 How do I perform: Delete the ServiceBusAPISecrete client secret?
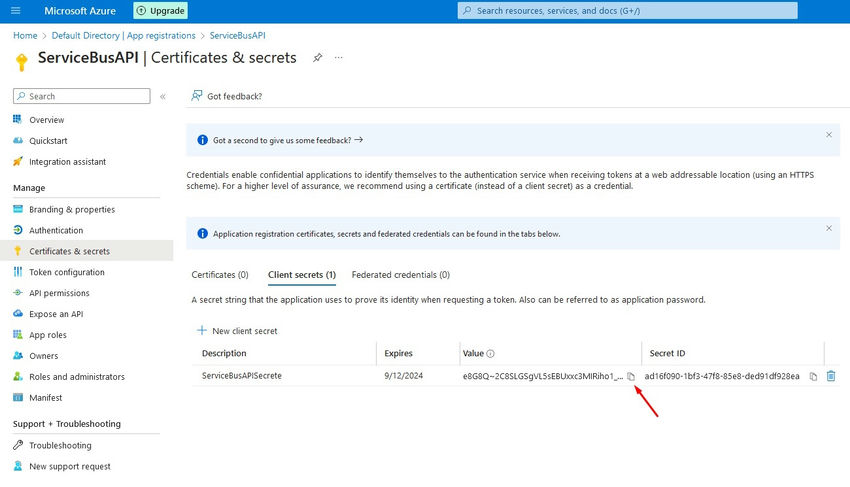click(x=831, y=376)
